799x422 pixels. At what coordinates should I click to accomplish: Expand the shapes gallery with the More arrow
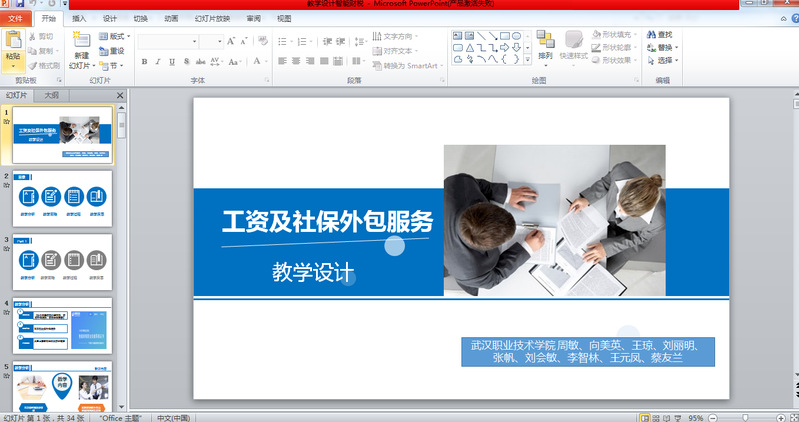(528, 59)
